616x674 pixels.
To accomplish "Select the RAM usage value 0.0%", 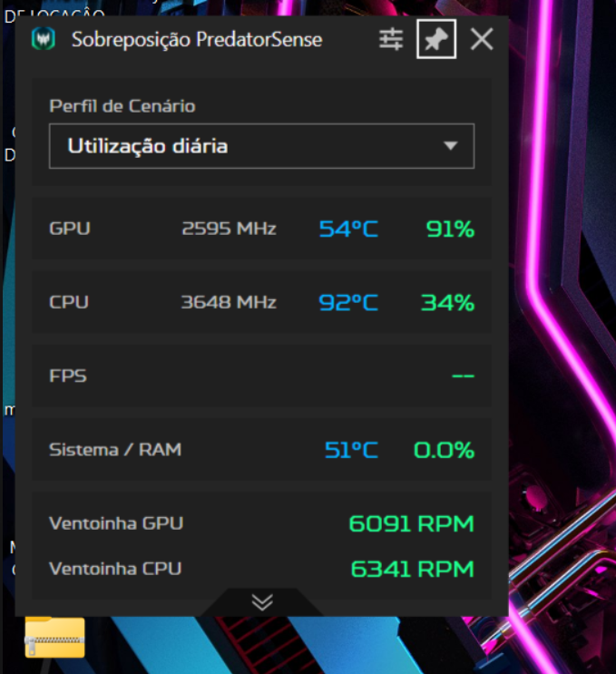I will 444,450.
